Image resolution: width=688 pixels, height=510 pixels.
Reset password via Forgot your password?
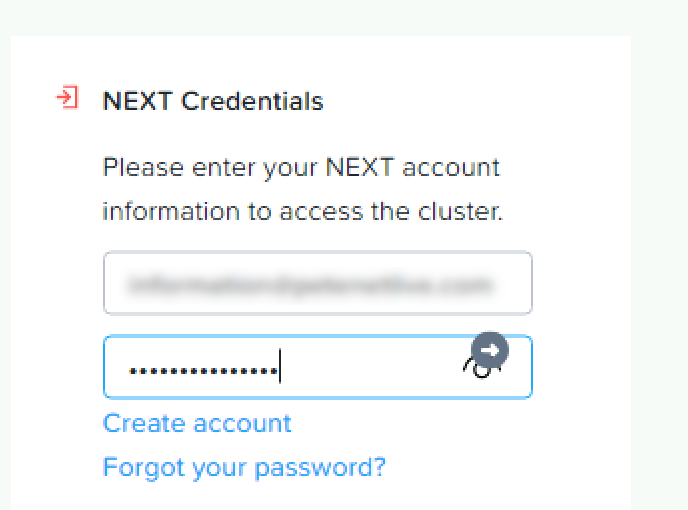coord(244,467)
